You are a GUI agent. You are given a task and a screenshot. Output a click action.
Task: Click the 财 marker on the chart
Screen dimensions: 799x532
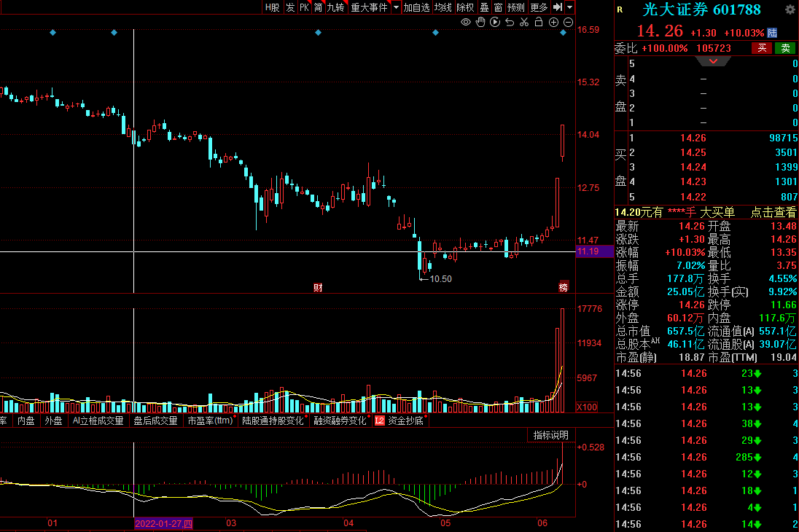(x=318, y=286)
